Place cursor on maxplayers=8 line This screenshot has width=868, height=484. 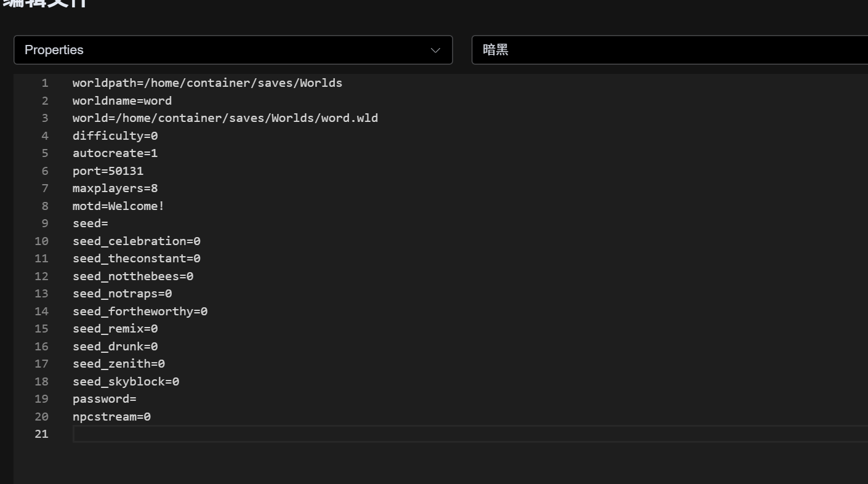tap(115, 188)
